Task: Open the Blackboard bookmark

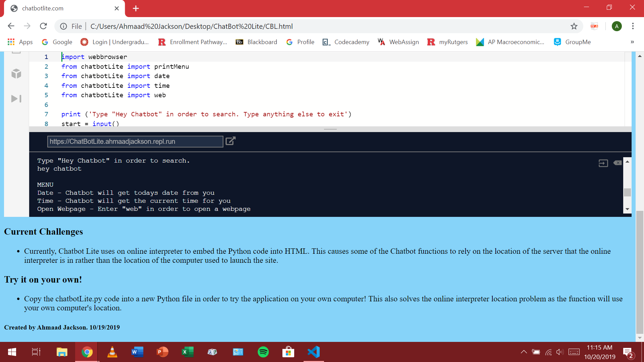Action: point(257,42)
